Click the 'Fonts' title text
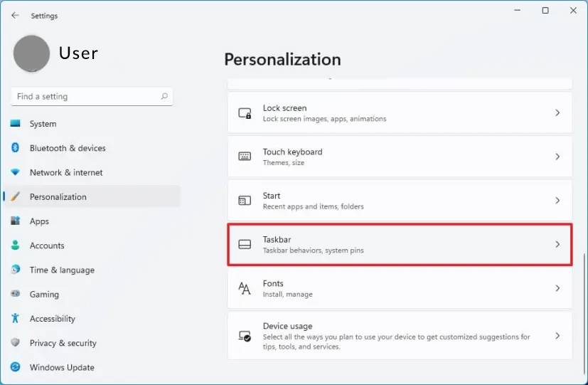Viewport: 588px width, 385px height. [273, 283]
